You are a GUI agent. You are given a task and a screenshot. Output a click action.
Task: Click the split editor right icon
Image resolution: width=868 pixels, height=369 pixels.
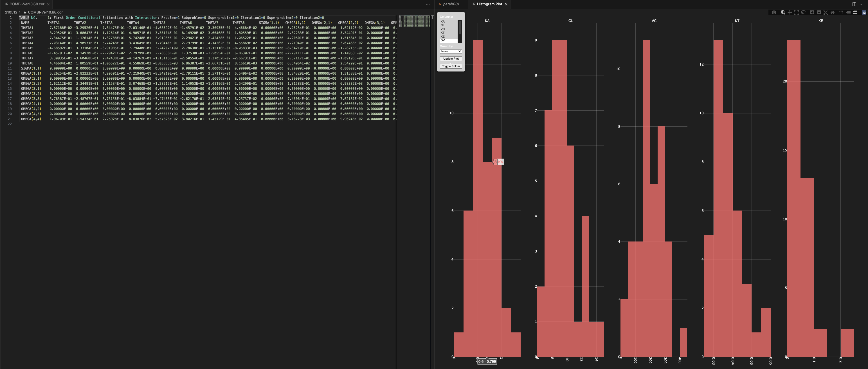pyautogui.click(x=854, y=4)
